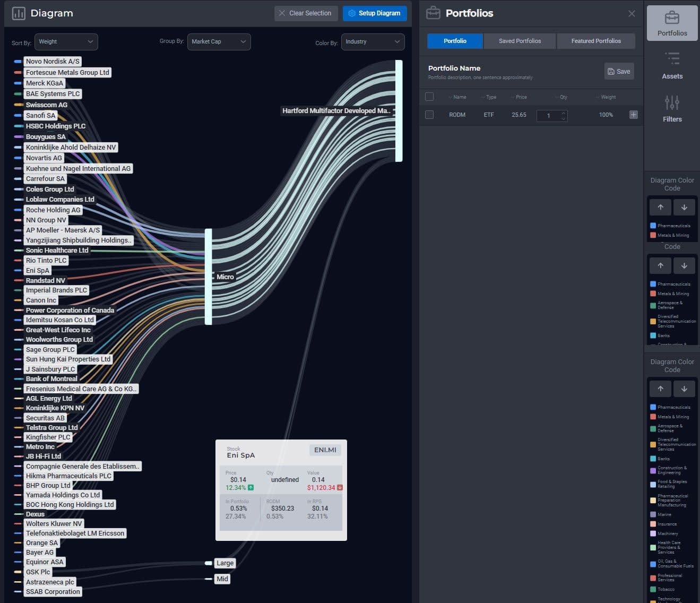Increase RODM quantity with the up stepper

pos(564,112)
